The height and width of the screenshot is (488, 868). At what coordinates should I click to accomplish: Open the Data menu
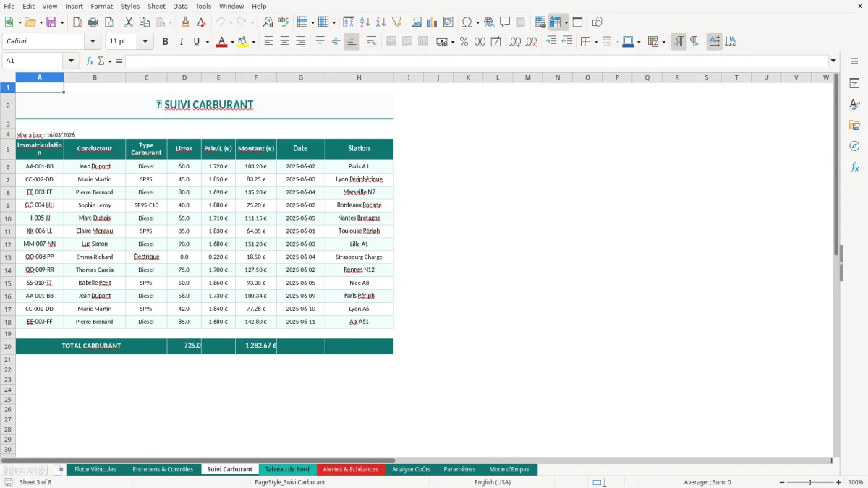(180, 6)
